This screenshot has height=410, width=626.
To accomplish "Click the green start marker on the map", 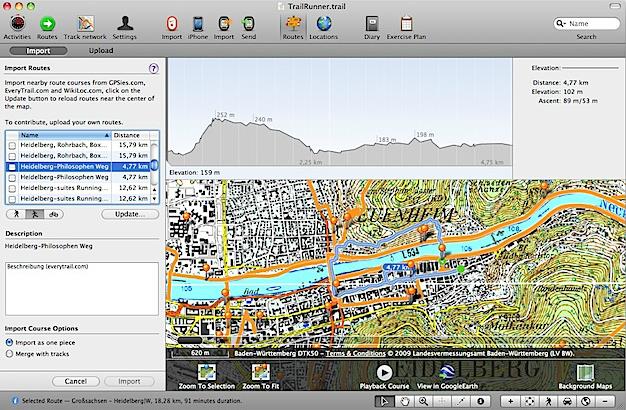I will click(461, 269).
